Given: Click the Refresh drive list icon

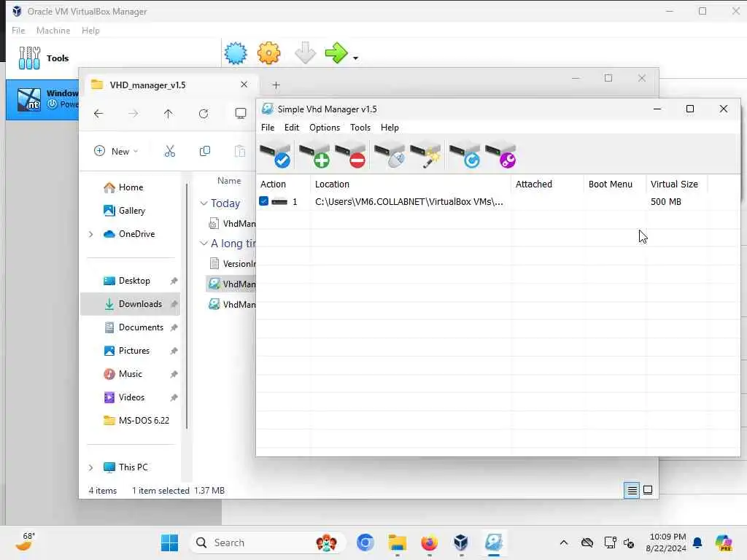Looking at the screenshot, I should [465, 155].
